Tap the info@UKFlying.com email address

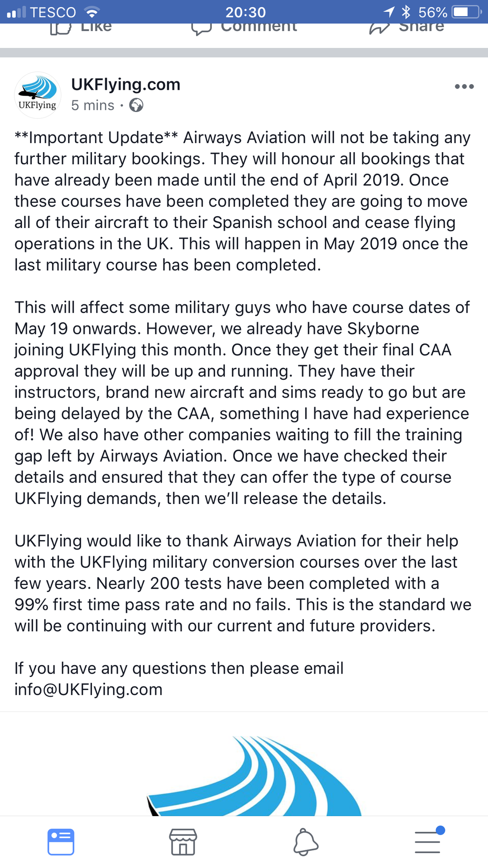88,689
